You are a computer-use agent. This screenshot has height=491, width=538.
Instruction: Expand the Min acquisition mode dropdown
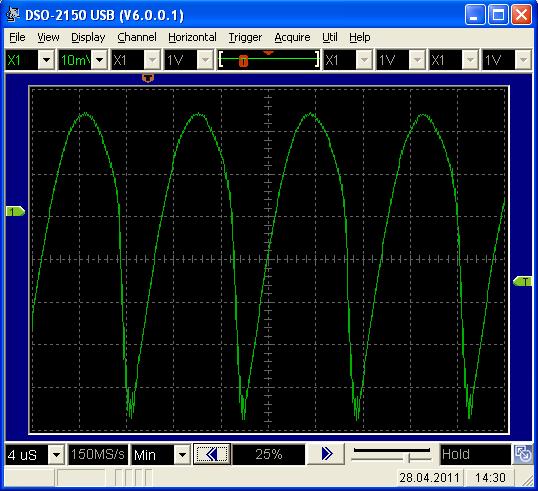[x=182, y=455]
